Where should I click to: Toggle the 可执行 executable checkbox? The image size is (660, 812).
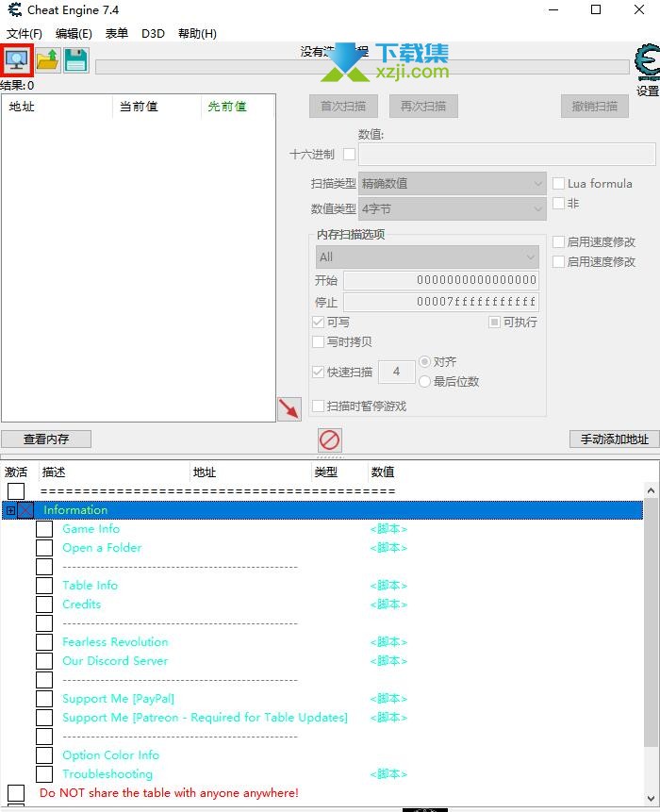click(x=494, y=323)
